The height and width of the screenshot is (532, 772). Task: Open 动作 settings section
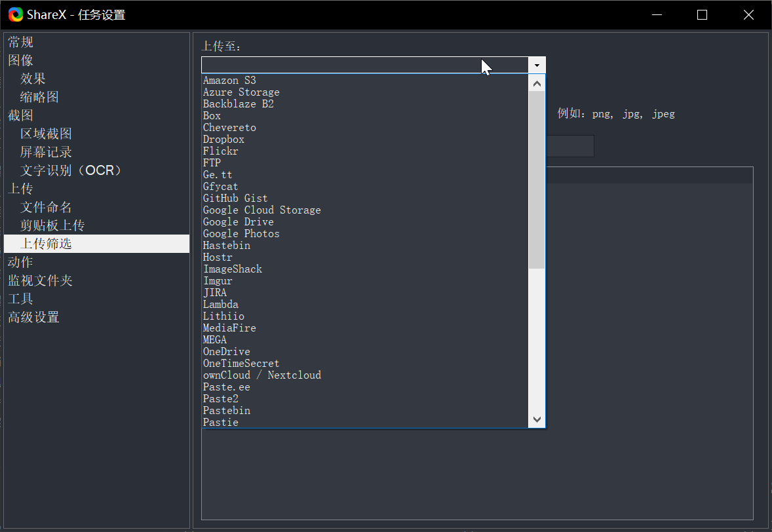click(x=21, y=262)
